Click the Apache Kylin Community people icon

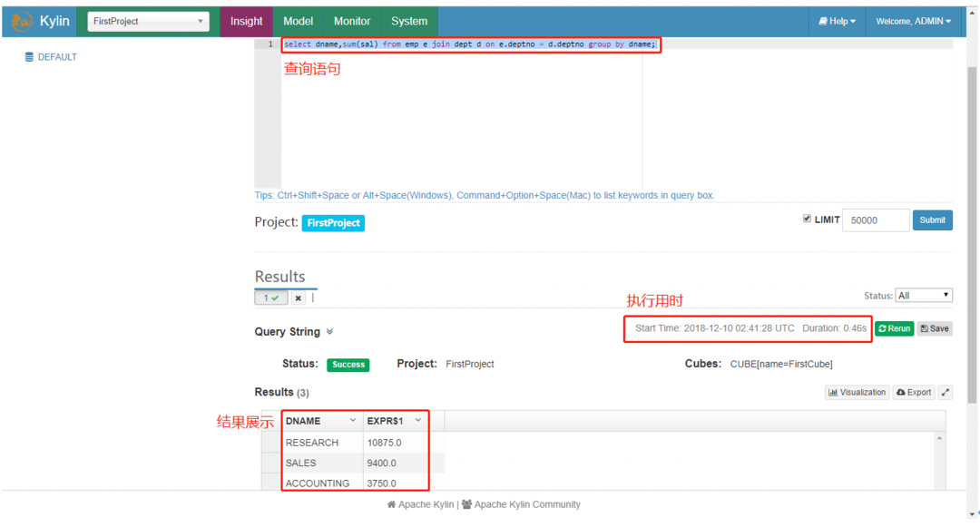(x=467, y=504)
